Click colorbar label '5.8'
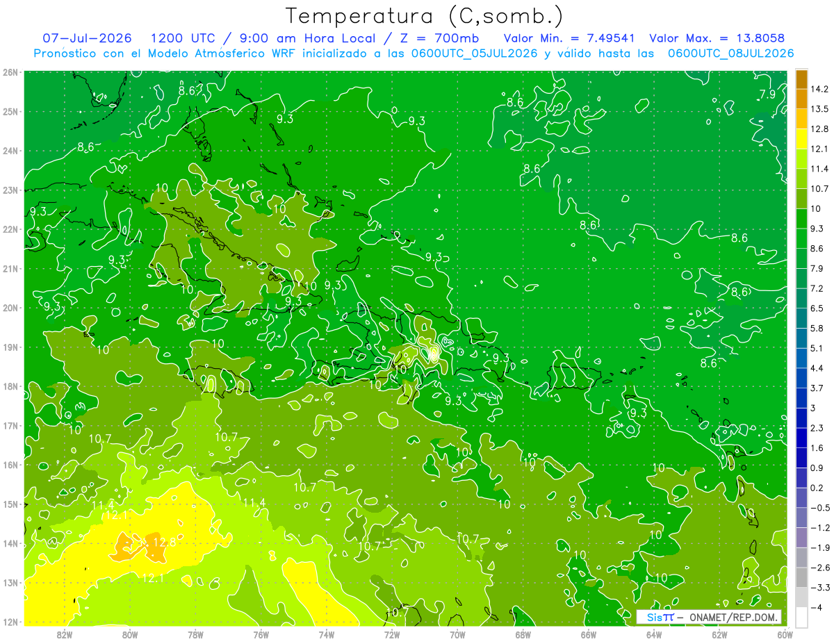 pyautogui.click(x=817, y=328)
